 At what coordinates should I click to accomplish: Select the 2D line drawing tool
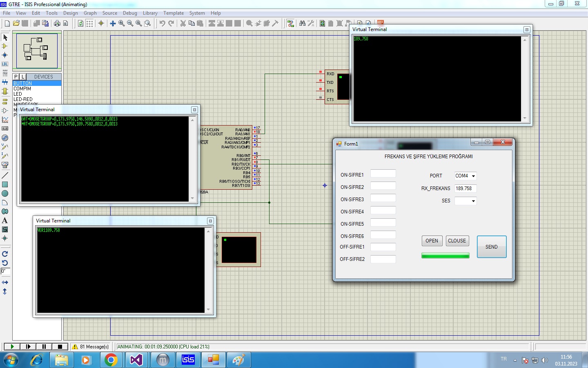[5, 175]
